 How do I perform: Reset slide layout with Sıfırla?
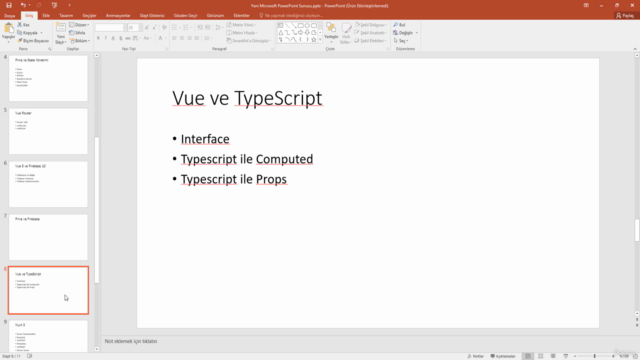point(78,33)
